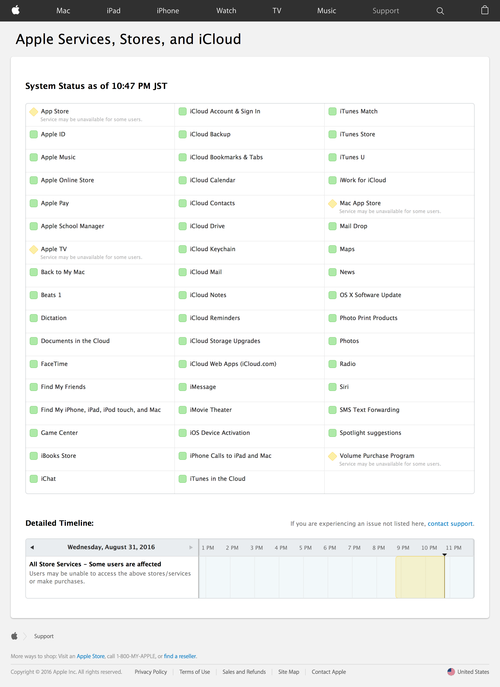
Task: Click the yellow status icon for App Store
Action: 34,111
